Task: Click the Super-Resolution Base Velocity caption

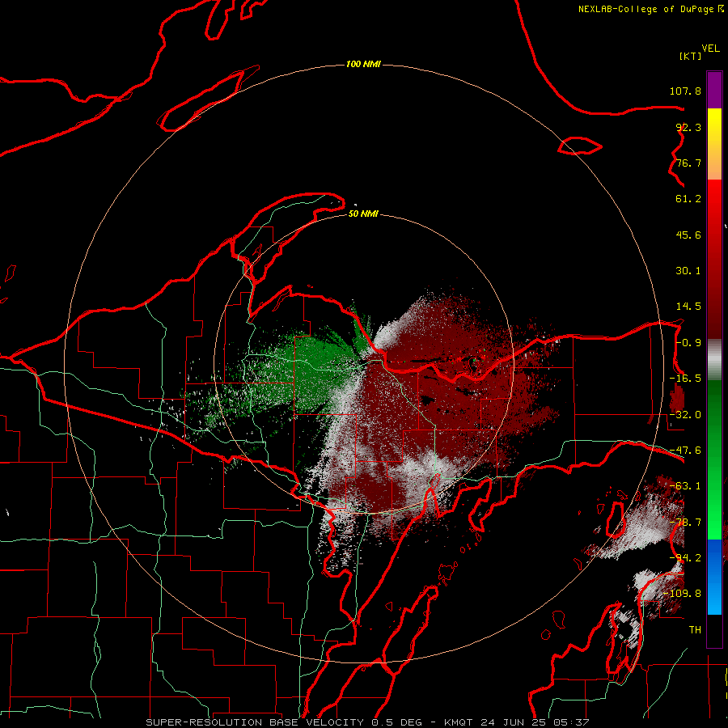Action: click(x=368, y=722)
